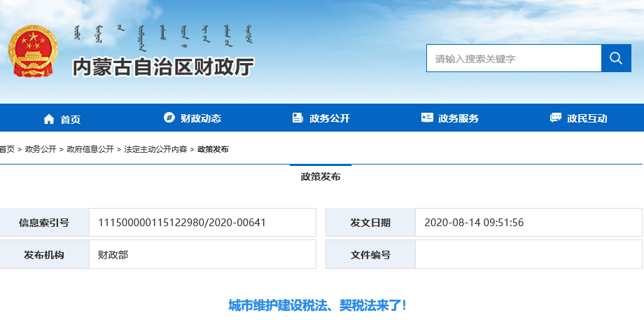Click the article title 城市维护建设税法、契税法来了
This screenshot has height=320, width=644.
pos(317,305)
